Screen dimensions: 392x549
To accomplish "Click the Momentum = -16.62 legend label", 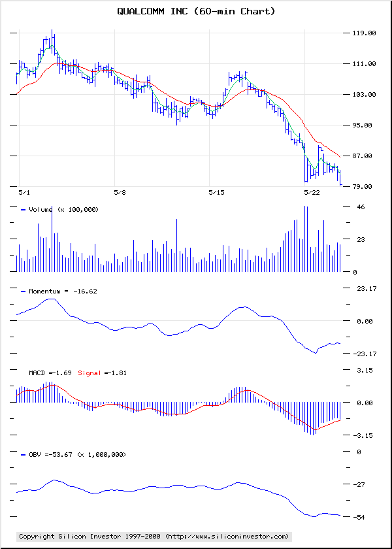I will 63,291.
